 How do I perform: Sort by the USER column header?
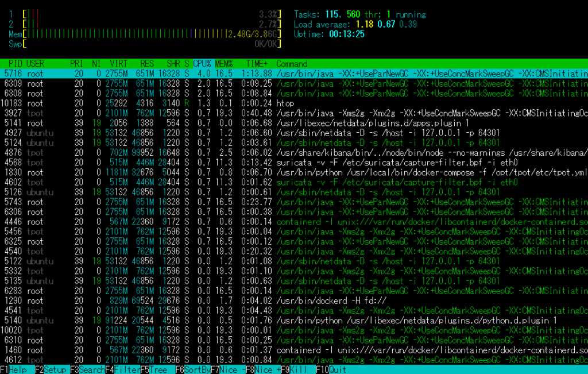35,64
